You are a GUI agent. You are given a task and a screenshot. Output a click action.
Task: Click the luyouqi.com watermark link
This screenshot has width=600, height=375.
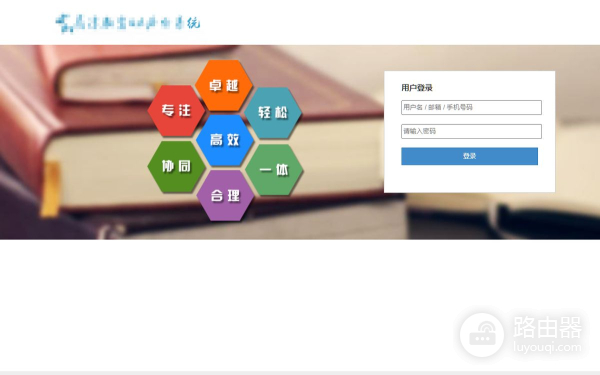click(x=547, y=347)
